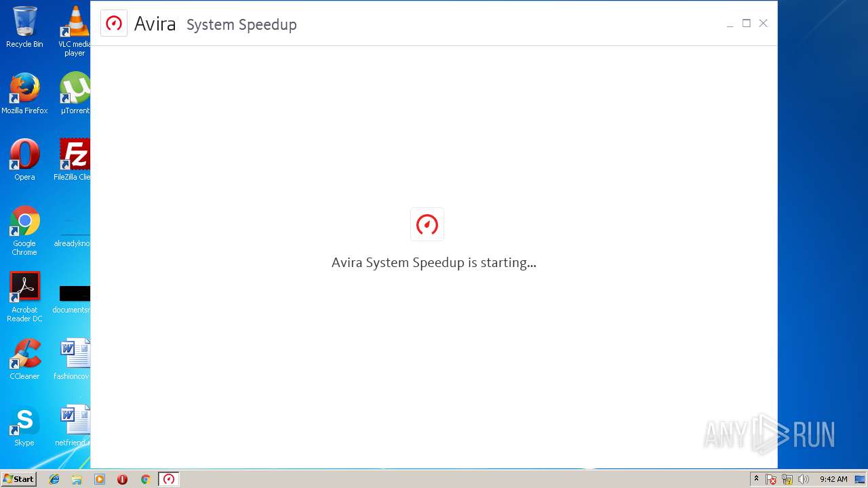The width and height of the screenshot is (868, 488).
Task: Select the fashioncov Word document icon
Action: [73, 359]
